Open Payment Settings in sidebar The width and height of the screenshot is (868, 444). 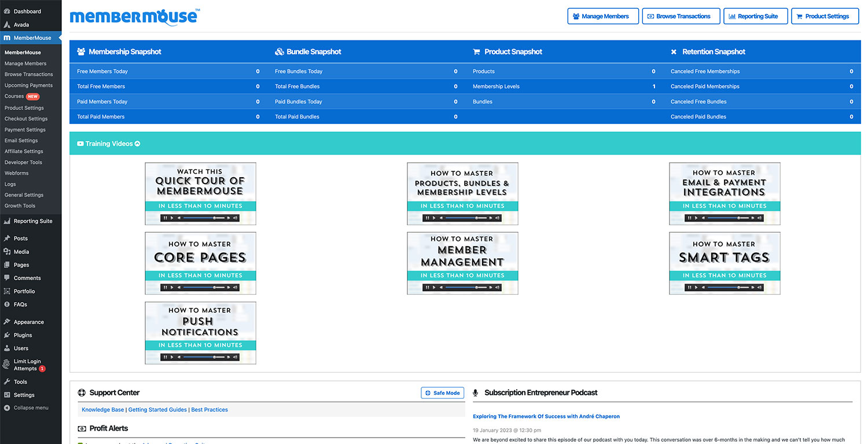[25, 130]
